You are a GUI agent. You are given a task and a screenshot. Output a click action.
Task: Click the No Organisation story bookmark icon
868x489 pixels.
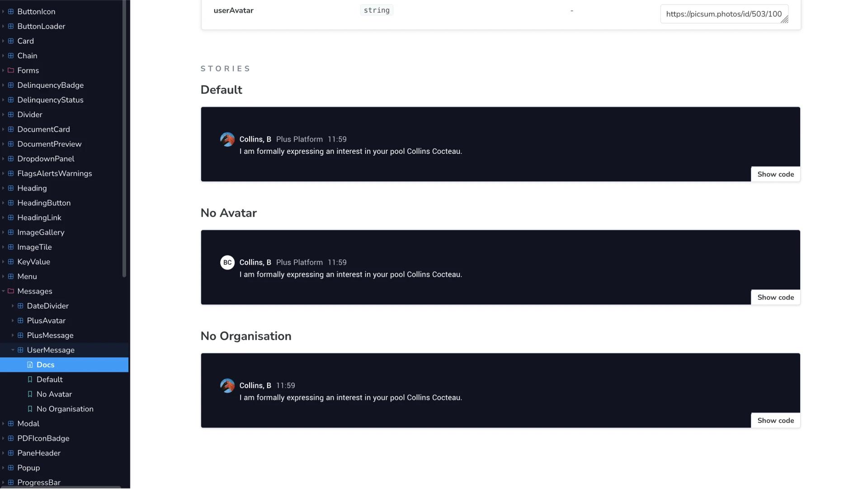pyautogui.click(x=30, y=409)
